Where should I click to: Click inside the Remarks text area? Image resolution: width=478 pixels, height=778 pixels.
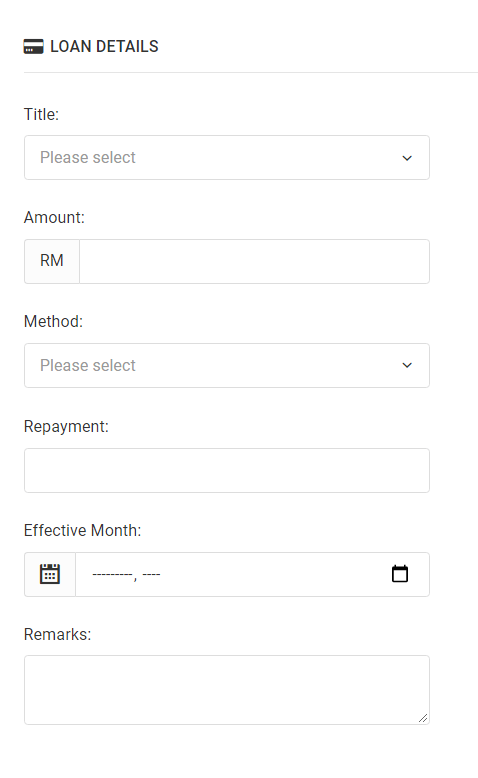tap(227, 690)
